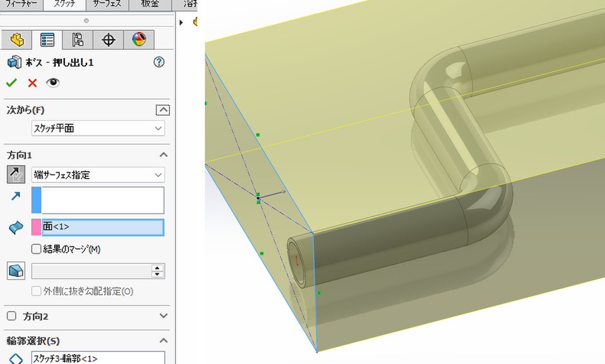
Task: Open help for Boss-Extrude1
Action: click(159, 62)
